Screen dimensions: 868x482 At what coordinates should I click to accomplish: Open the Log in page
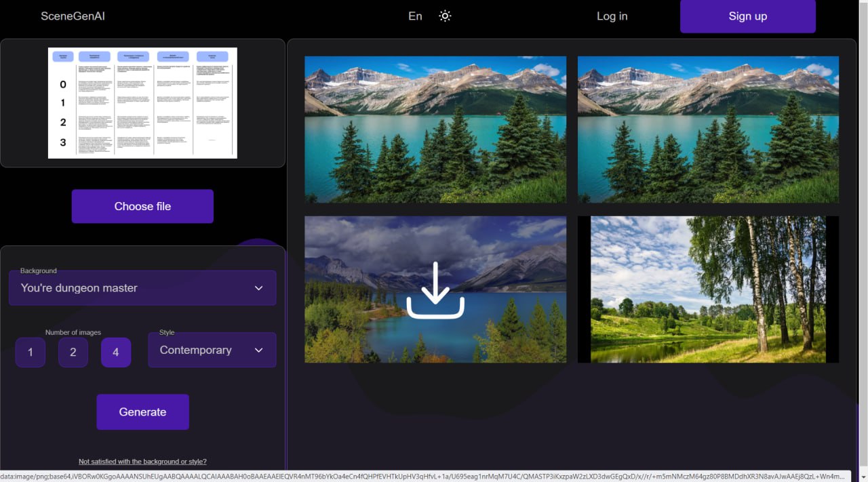(612, 16)
